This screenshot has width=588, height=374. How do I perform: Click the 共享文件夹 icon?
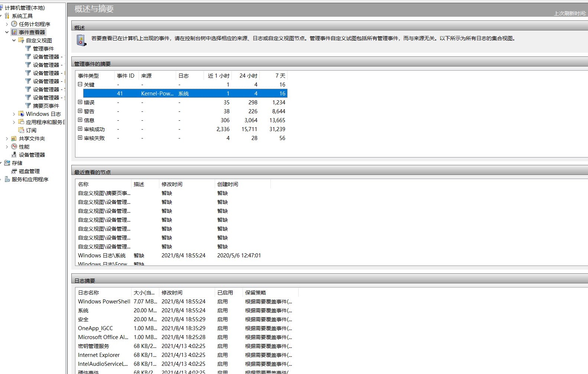pos(14,138)
